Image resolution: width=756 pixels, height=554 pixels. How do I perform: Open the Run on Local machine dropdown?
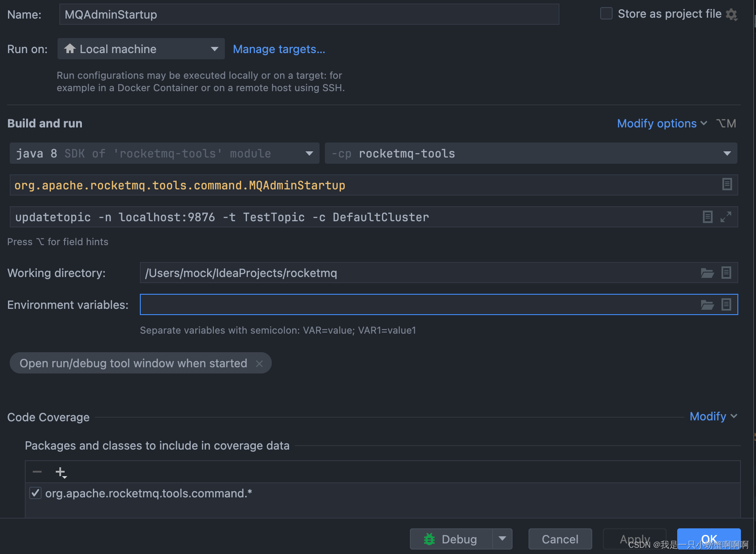[x=214, y=49]
